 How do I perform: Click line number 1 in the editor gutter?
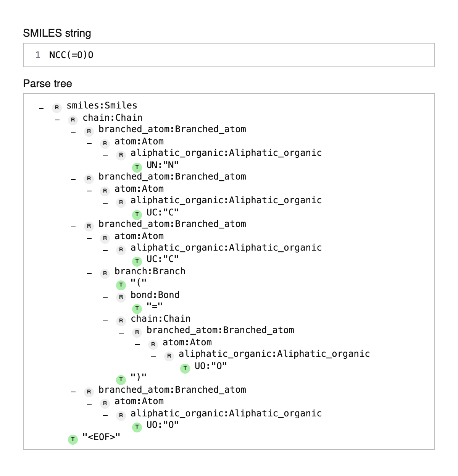[x=38, y=55]
